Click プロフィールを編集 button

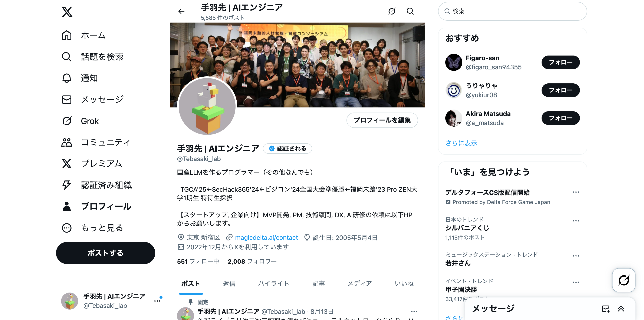pyautogui.click(x=382, y=120)
